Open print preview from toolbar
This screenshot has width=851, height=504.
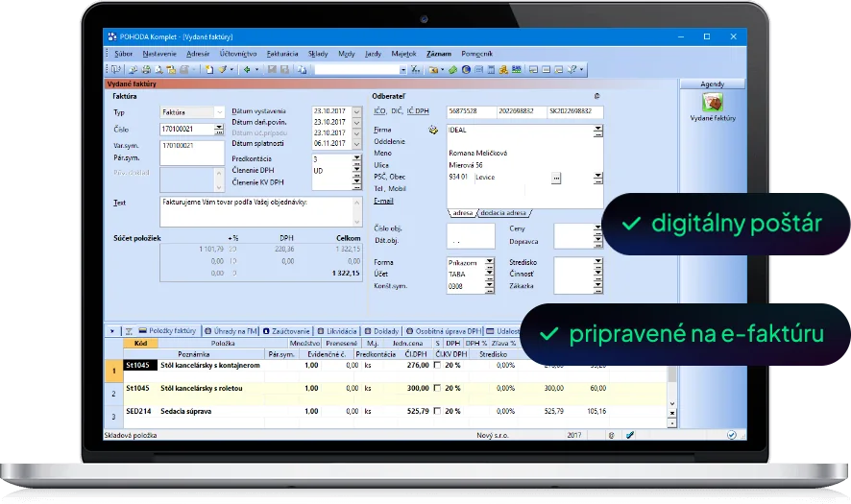(158, 69)
